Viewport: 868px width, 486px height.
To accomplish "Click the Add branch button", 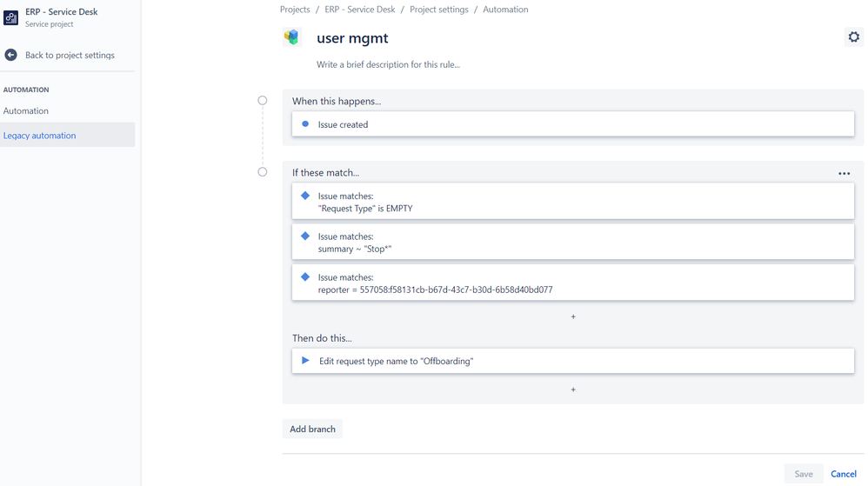I will point(312,429).
